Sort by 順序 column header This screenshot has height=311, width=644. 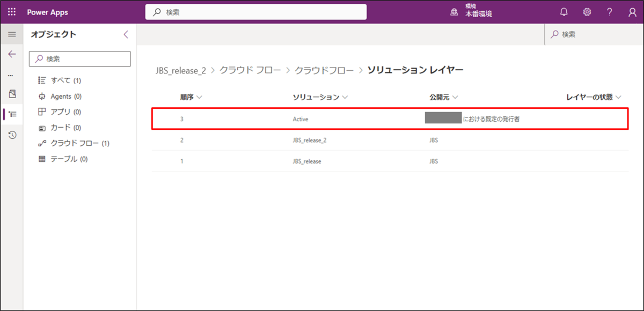tap(191, 97)
